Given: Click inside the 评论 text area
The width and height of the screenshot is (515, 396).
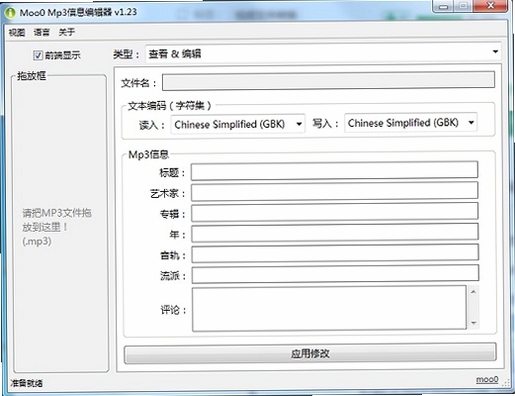Looking at the screenshot, I should pyautogui.click(x=329, y=308).
